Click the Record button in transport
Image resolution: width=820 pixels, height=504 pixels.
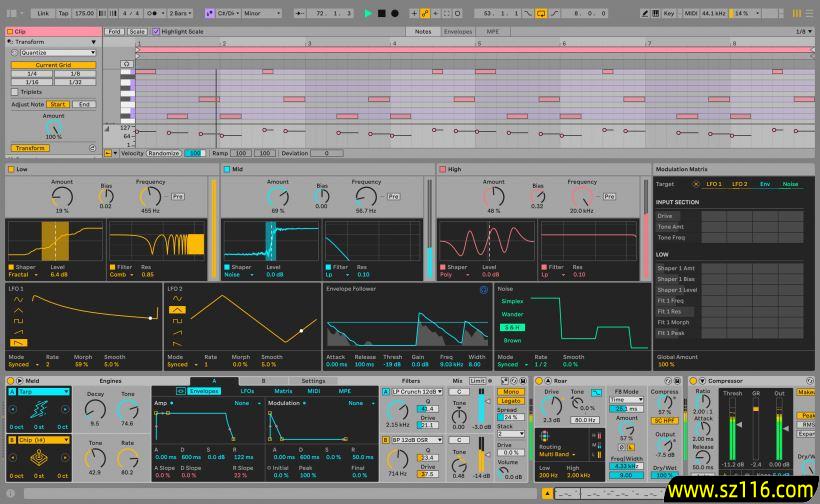tap(395, 13)
